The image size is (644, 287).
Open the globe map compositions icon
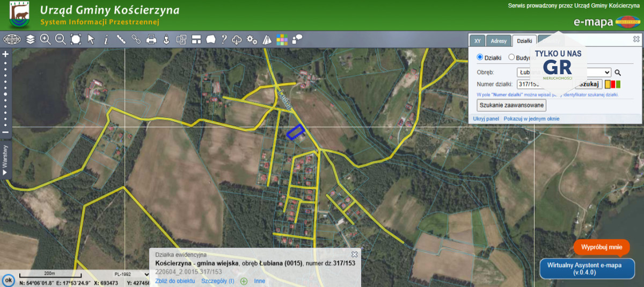pyautogui.click(x=12, y=39)
